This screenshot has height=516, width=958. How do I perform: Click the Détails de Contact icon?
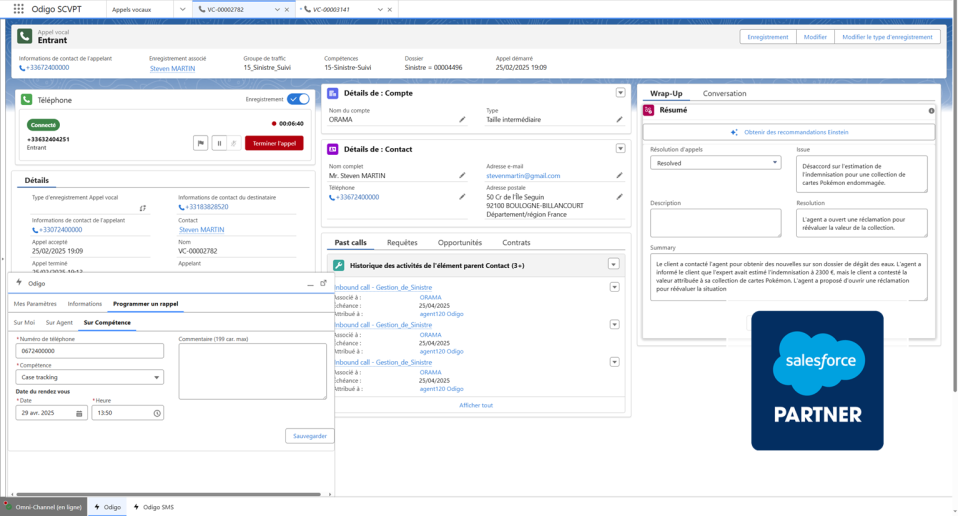[x=333, y=149]
